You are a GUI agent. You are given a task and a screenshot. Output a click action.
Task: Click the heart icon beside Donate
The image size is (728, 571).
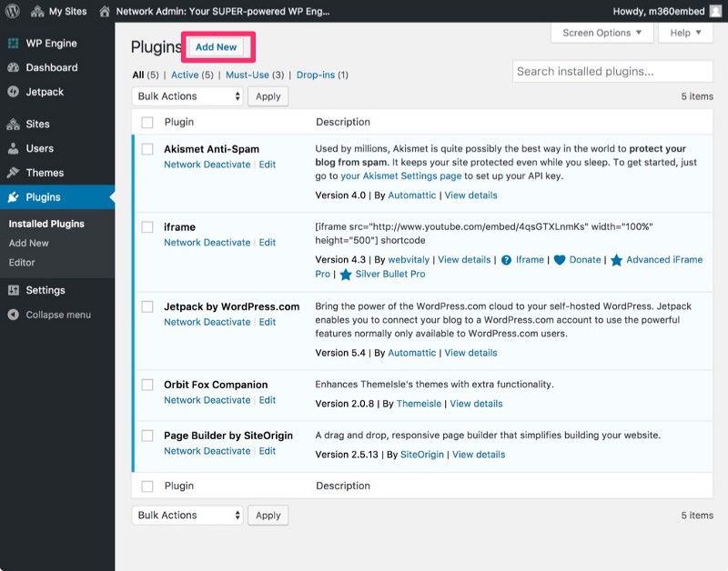point(560,260)
